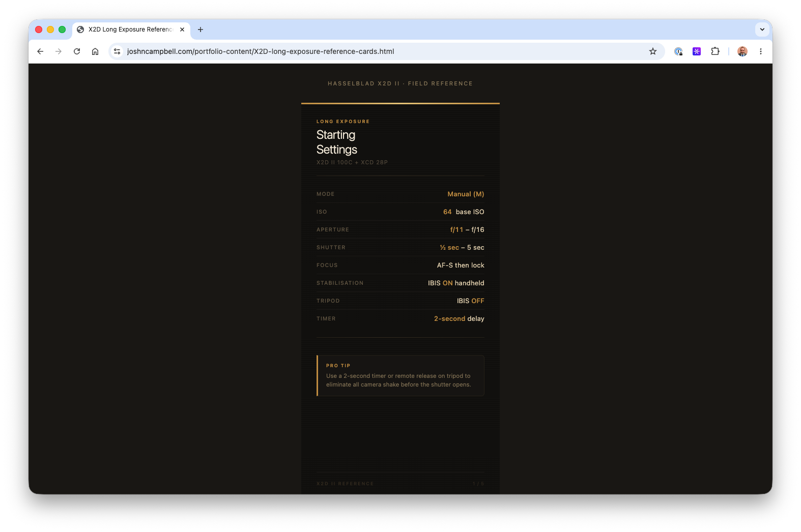This screenshot has height=532, width=801.
Task: Click the address bar URL
Action: [261, 51]
